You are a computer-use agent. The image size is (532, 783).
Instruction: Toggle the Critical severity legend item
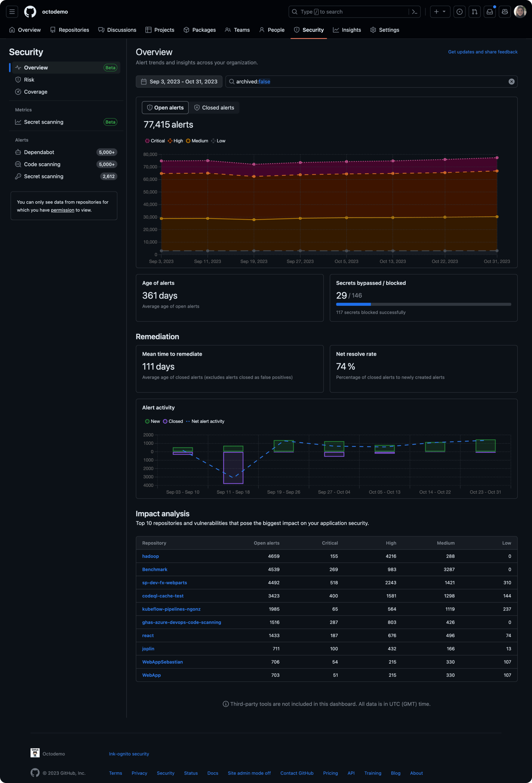pos(155,141)
